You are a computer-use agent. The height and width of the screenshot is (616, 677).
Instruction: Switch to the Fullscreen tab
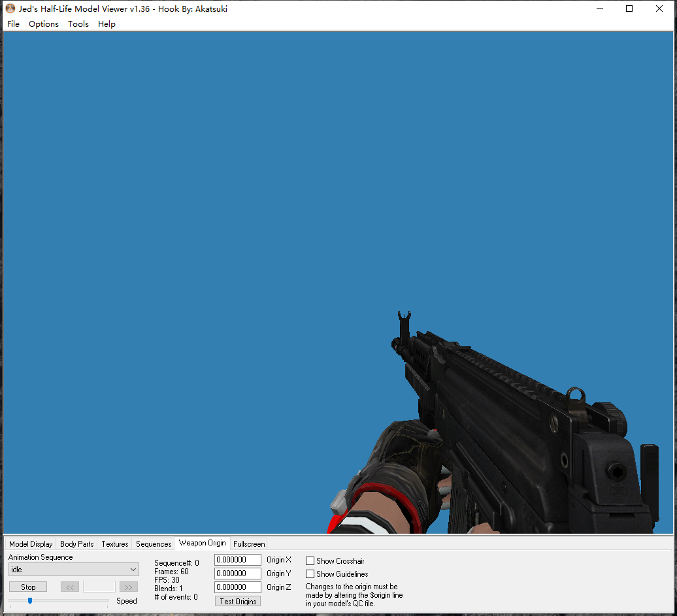click(249, 544)
